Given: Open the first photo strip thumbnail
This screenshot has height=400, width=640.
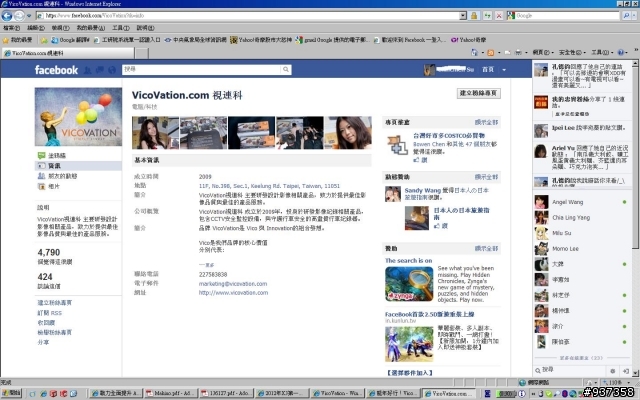Looking at the screenshot, I should [156, 133].
